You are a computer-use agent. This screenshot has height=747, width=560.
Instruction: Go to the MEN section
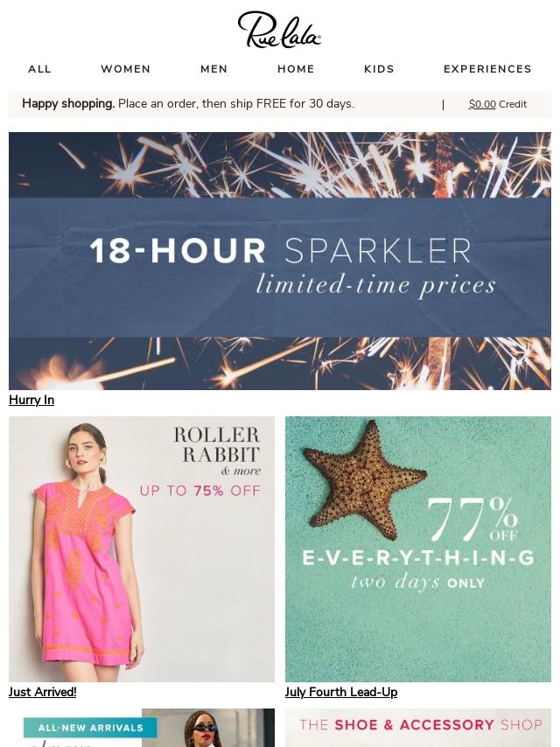pyautogui.click(x=214, y=69)
